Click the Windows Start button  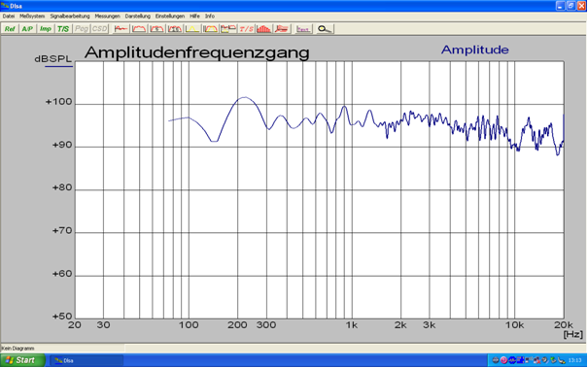22,360
